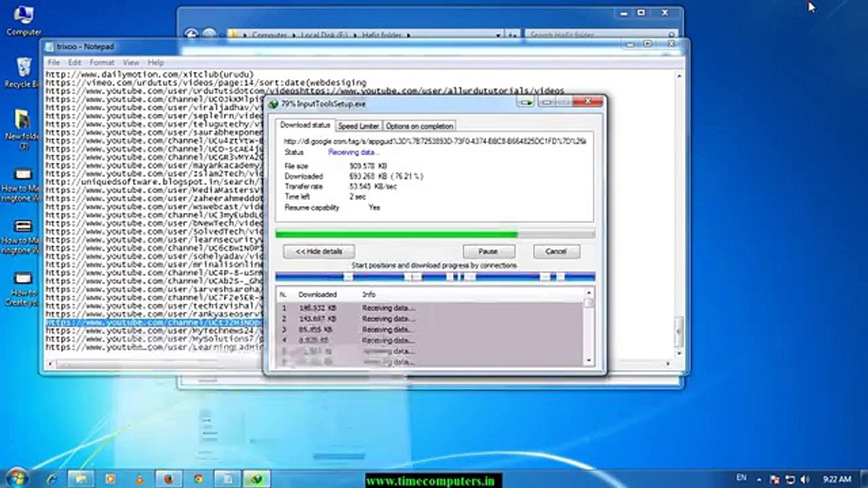The height and width of the screenshot is (488, 868).
Task: Cancel the current download
Action: (555, 251)
